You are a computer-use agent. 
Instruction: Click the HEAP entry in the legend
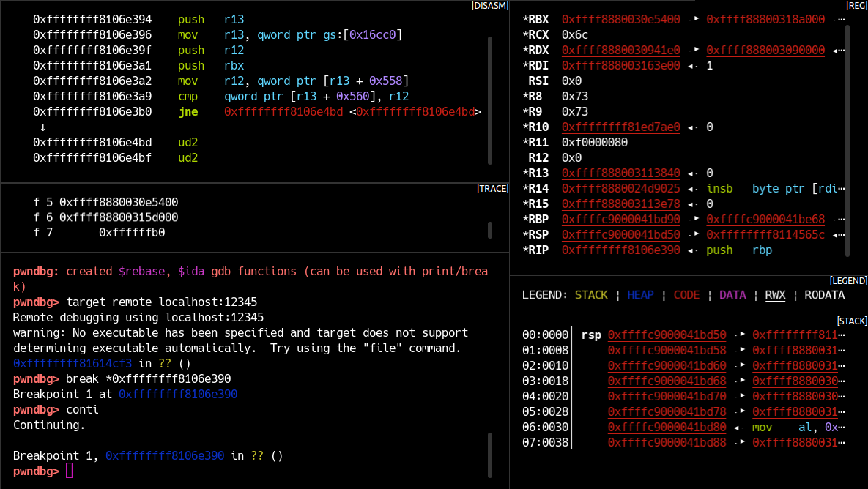[640, 295]
